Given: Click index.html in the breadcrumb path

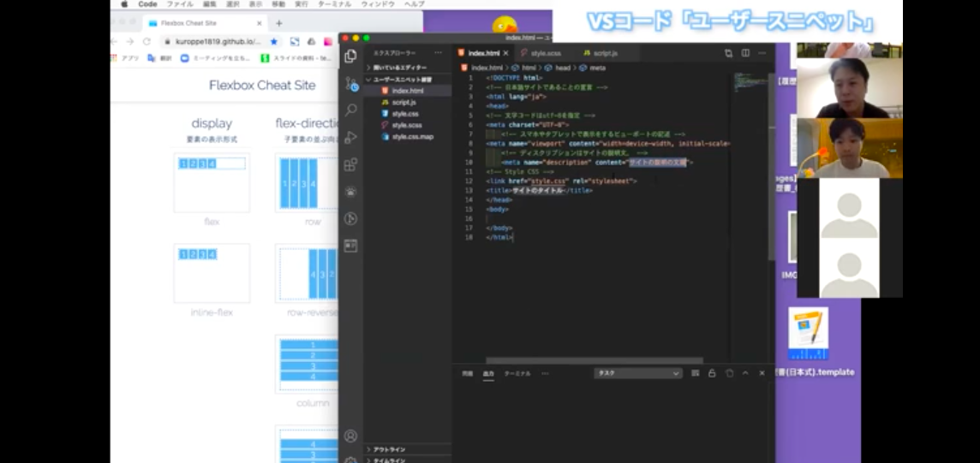Looking at the screenshot, I should (x=487, y=68).
